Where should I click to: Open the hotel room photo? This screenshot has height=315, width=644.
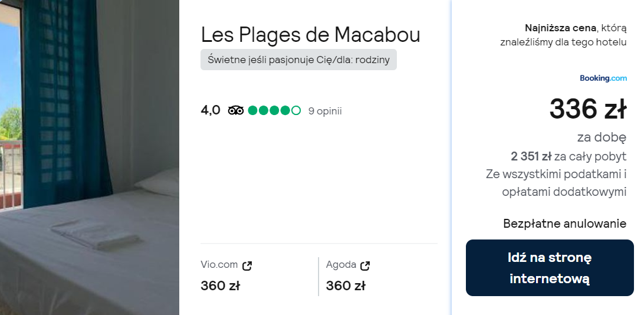pos(89,157)
